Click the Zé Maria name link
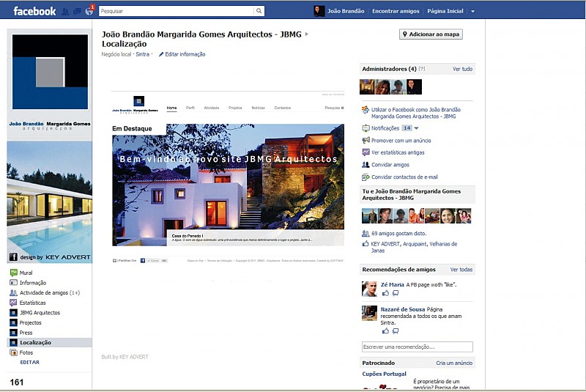Image resolution: width=586 pixels, height=392 pixels. point(392,284)
